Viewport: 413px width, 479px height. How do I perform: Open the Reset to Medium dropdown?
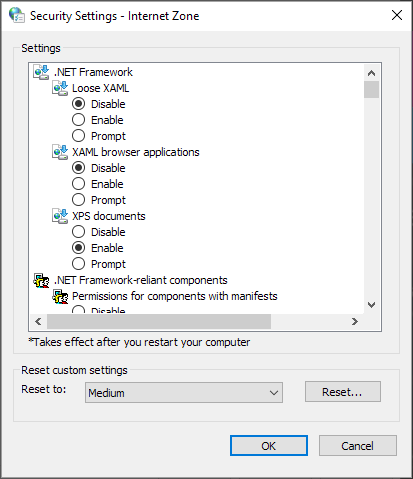click(x=184, y=393)
